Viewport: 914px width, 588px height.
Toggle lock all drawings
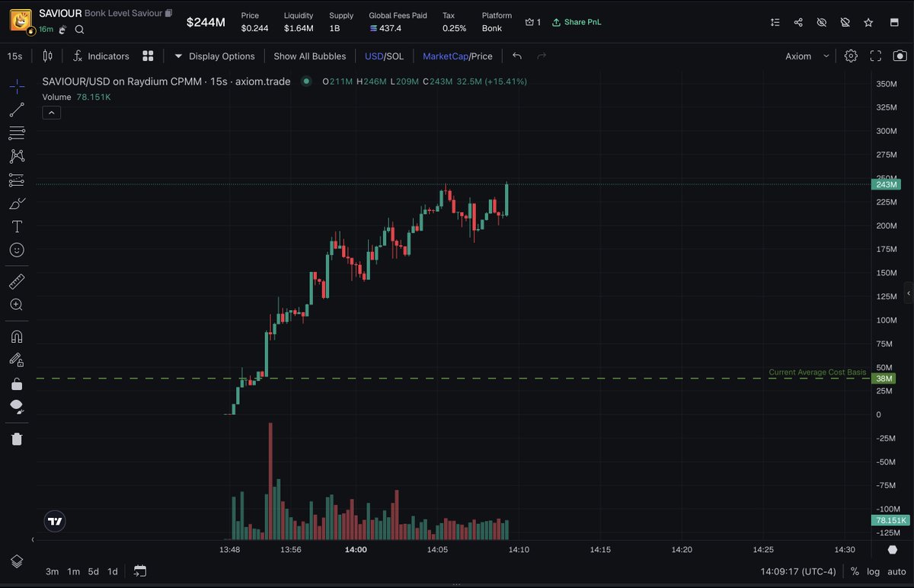[x=17, y=383]
